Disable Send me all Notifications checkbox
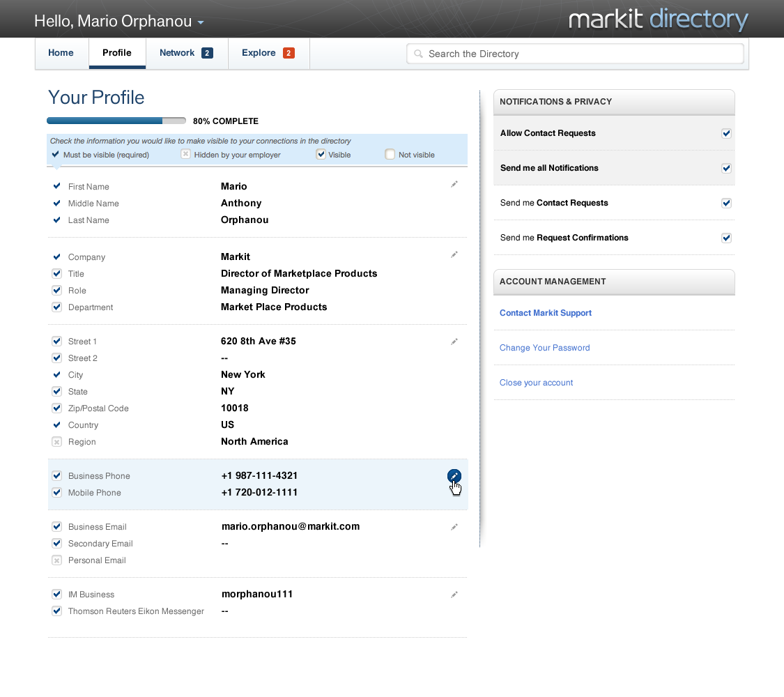This screenshot has height=697, width=784. coord(726,168)
